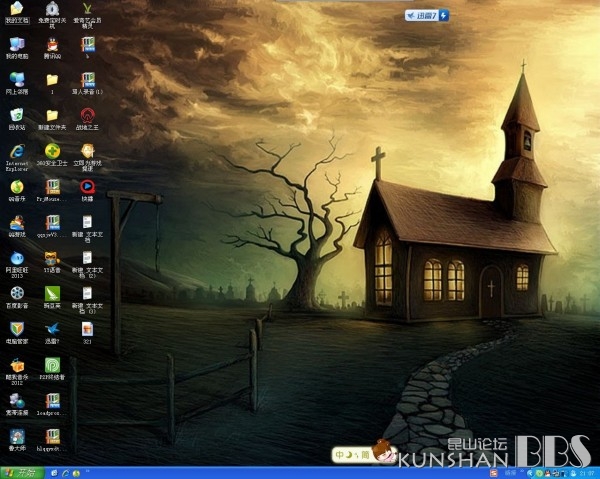The height and width of the screenshot is (479, 600).
Task: Launch 鲁大师 from the desktop
Action: click(x=17, y=440)
